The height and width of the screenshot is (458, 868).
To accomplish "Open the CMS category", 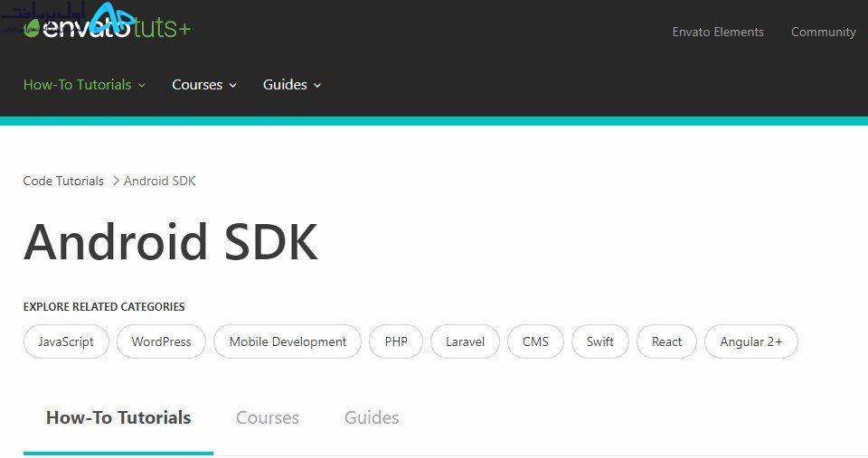I will pos(535,341).
